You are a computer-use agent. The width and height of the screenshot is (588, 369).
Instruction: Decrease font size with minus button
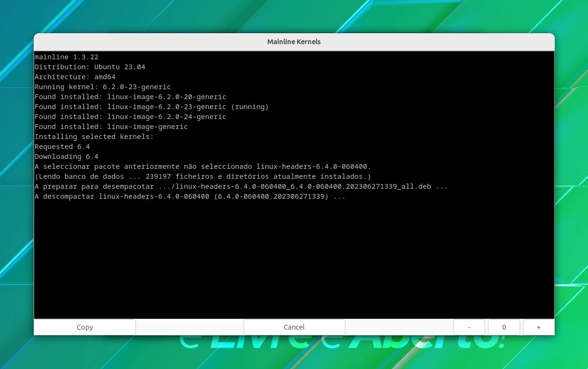click(469, 327)
